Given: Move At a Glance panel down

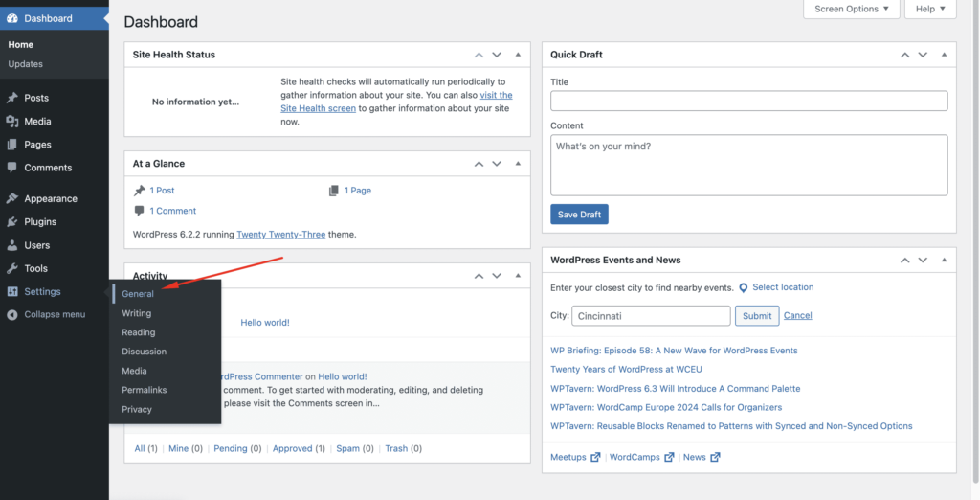Looking at the screenshot, I should (497, 164).
